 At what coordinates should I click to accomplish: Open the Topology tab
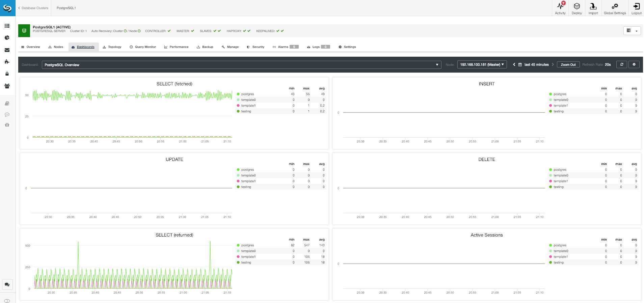tap(112, 47)
